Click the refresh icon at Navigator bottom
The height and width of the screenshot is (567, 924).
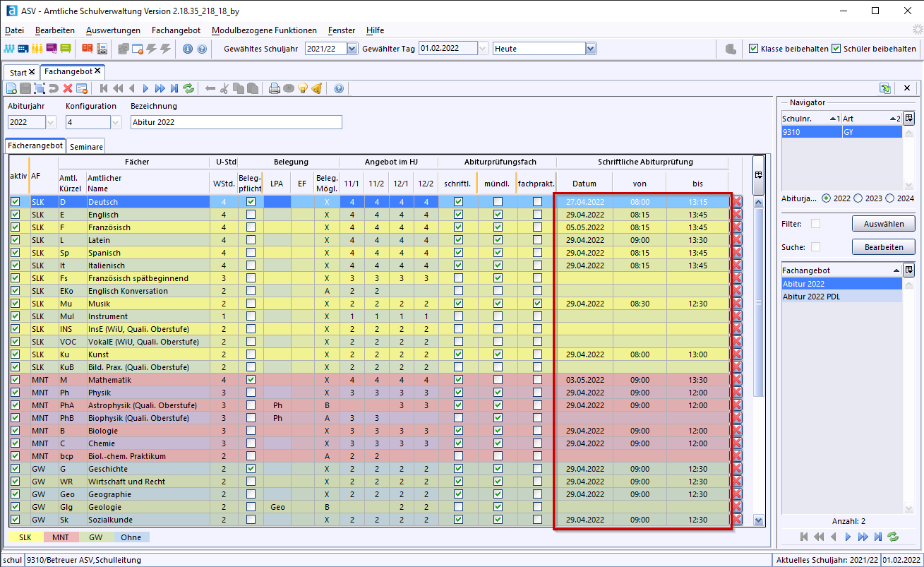[893, 537]
